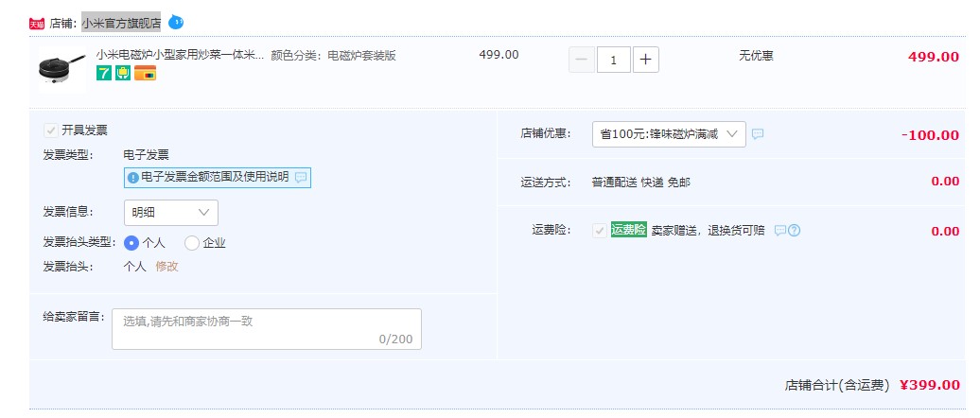Click the green 7-day return badge

(x=104, y=73)
